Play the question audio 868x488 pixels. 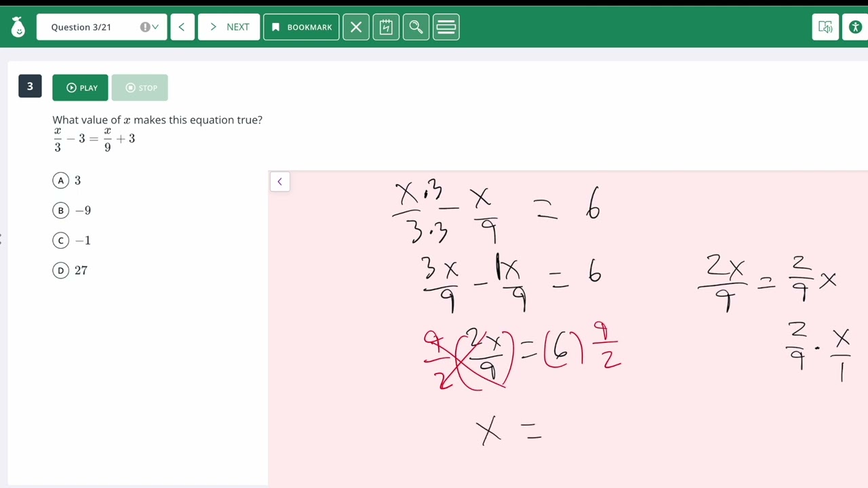tap(80, 87)
